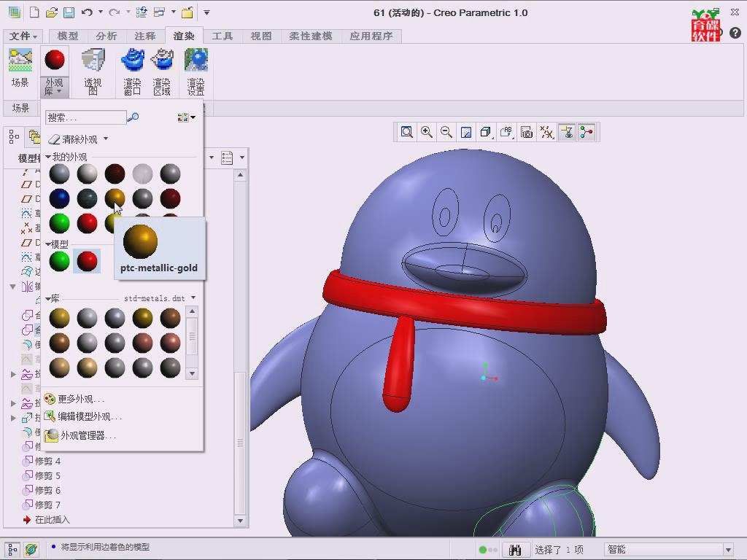747x560 pixels.
Task: Toggle spin center display
Action: (x=587, y=132)
